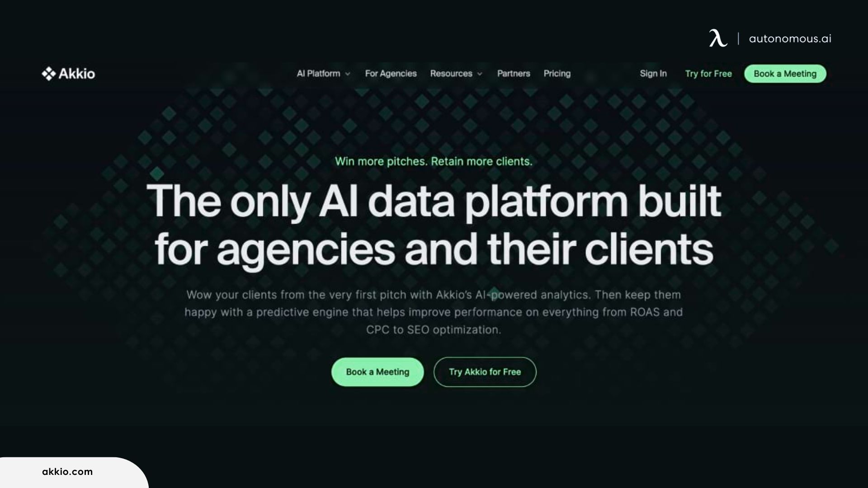Click the Book a Meeting button header
868x488 pixels.
click(784, 73)
